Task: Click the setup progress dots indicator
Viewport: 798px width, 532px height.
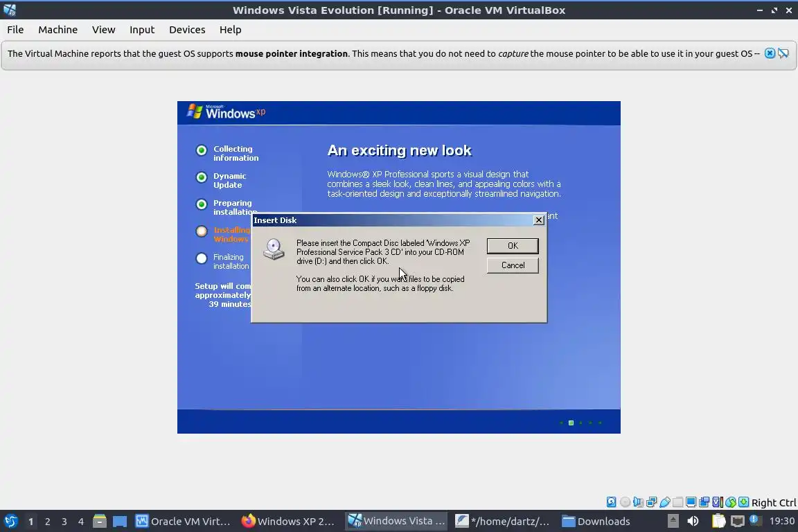Action: 580,423
